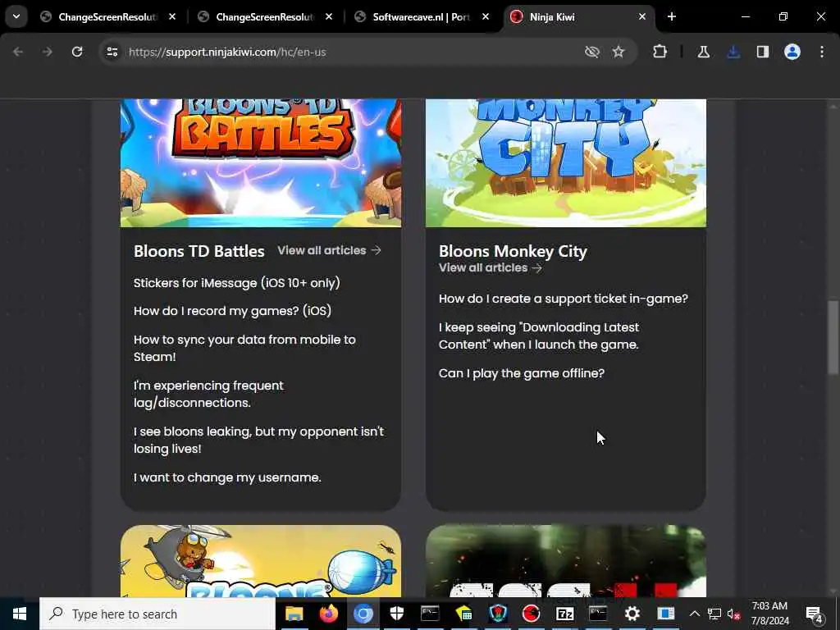Open the Bloons Monkey City category heading
Image resolution: width=840 pixels, height=630 pixels.
pos(514,251)
